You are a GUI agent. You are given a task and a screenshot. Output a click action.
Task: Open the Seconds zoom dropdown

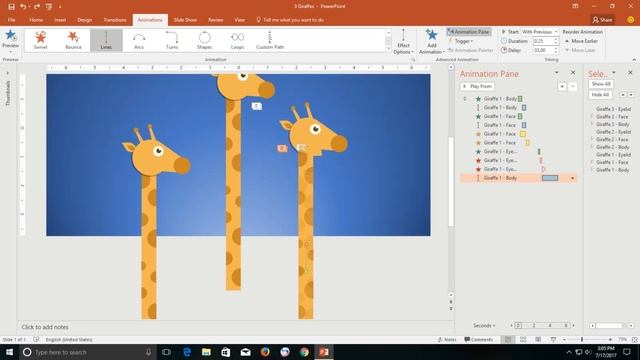coord(484,326)
